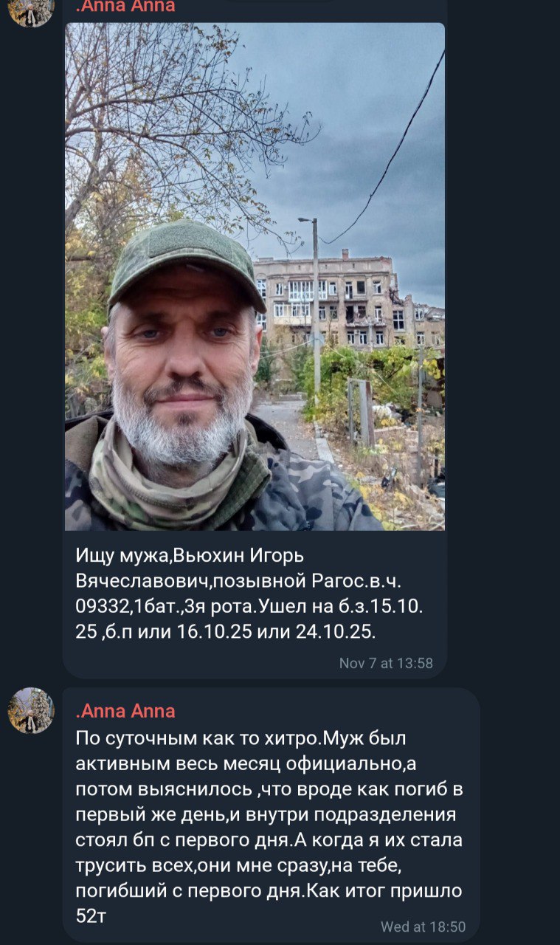This screenshot has width=560, height=945.
Task: Click sender name above the "По суточным" message
Action: (x=125, y=711)
